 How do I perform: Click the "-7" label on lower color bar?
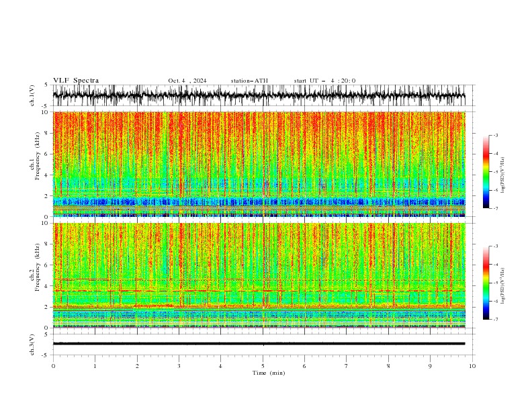click(x=495, y=319)
